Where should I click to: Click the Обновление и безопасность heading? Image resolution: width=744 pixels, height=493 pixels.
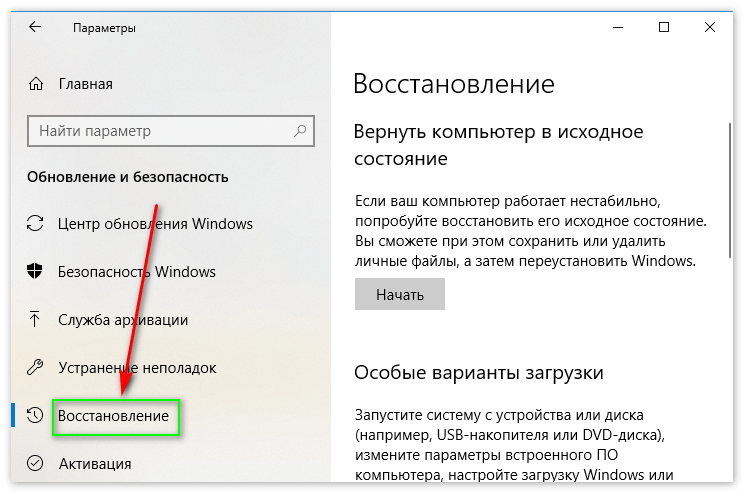click(x=128, y=177)
